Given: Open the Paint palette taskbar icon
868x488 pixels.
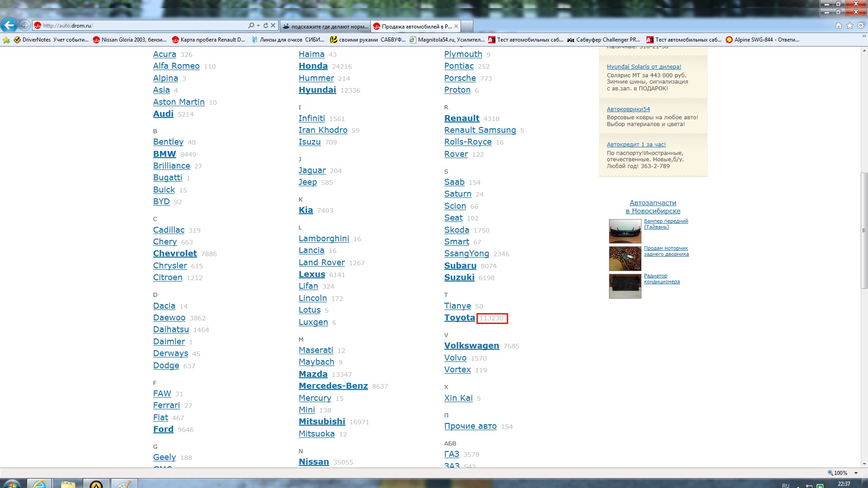Looking at the screenshot, I should click(x=124, y=483).
